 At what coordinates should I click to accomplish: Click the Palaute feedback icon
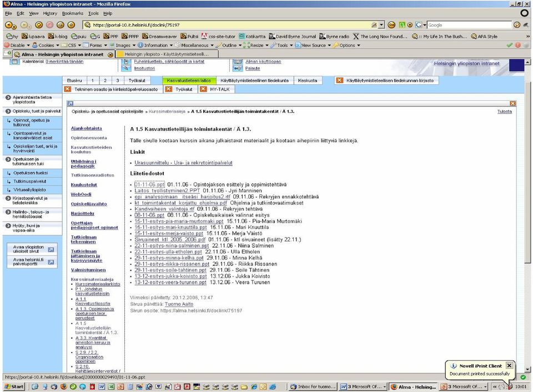pos(238,68)
